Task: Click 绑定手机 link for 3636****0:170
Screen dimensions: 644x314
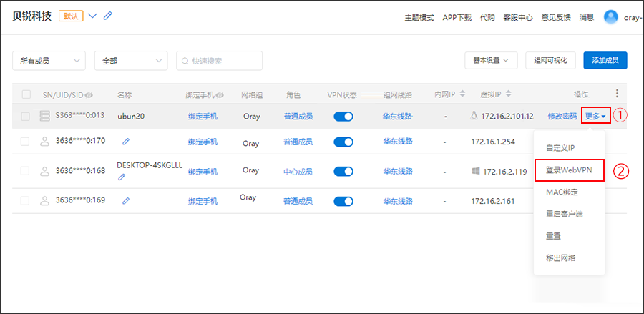Action: (203, 142)
